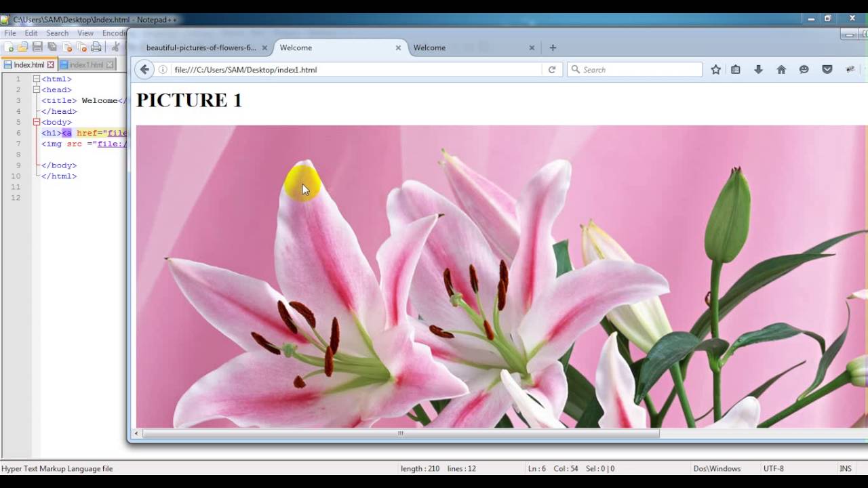Click the INS mode in status bar
The image size is (868, 488).
tap(846, 468)
